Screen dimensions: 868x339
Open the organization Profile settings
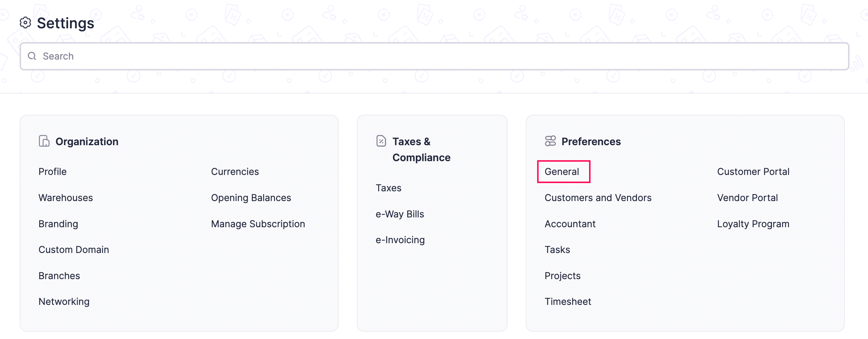[53, 171]
